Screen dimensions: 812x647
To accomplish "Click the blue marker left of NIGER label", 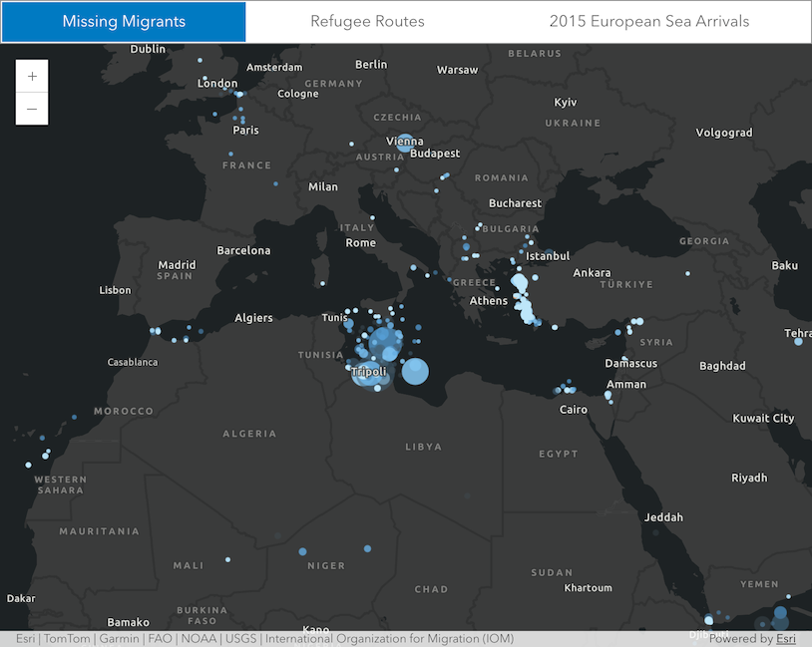I will (302, 551).
